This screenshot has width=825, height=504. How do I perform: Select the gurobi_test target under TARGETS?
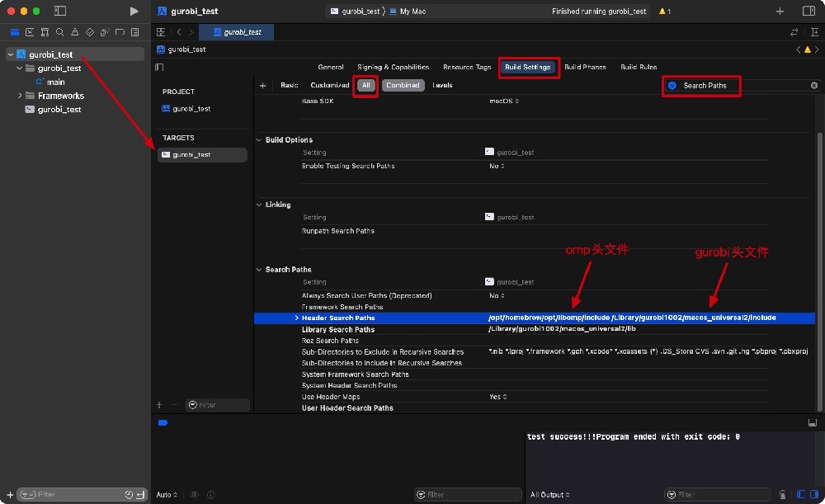202,155
